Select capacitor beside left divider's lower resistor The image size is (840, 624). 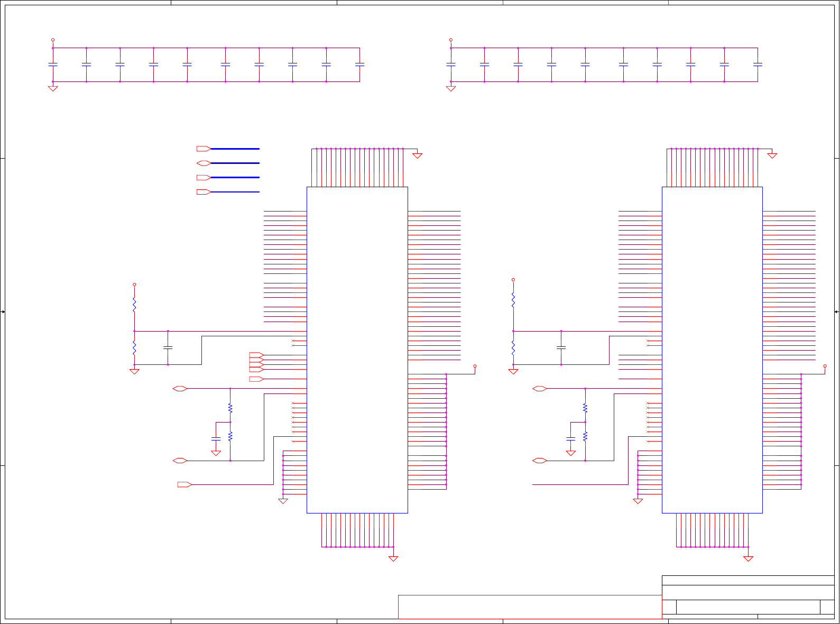click(168, 347)
